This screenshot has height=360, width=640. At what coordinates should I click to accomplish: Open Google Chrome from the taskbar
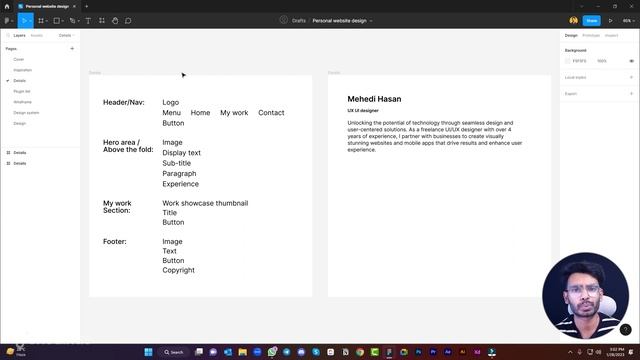coord(360,352)
